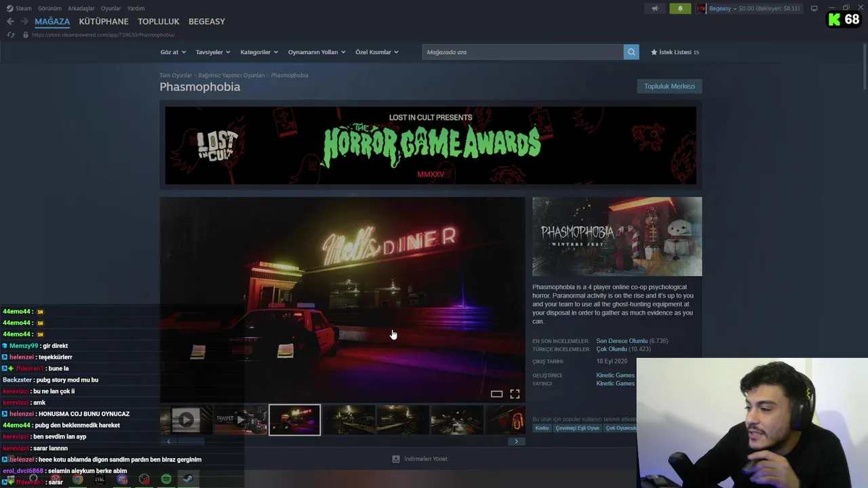Open Chrome from the taskbar
868x488 pixels.
(78, 479)
